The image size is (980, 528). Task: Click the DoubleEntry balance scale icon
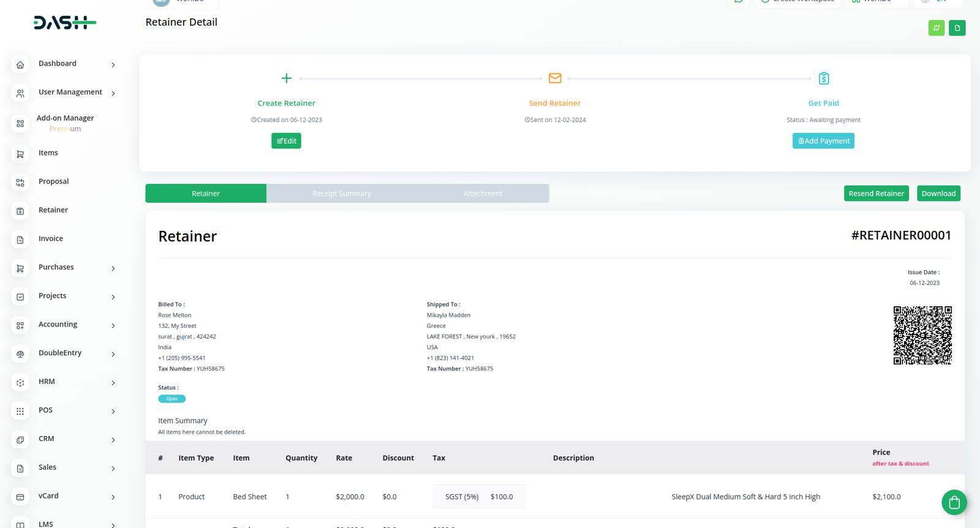tap(20, 354)
